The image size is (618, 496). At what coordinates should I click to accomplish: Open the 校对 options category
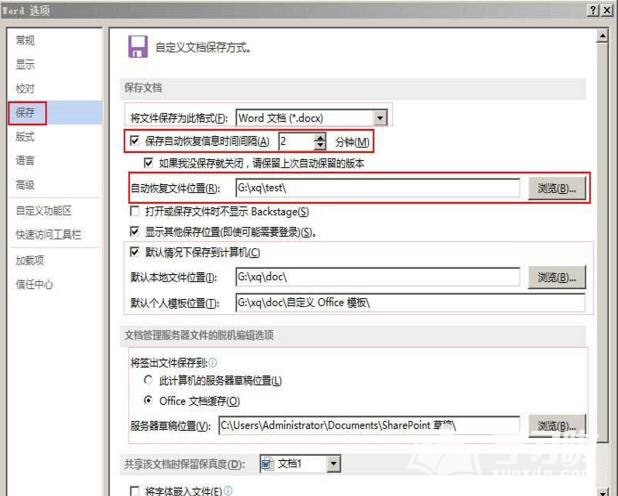point(25,89)
